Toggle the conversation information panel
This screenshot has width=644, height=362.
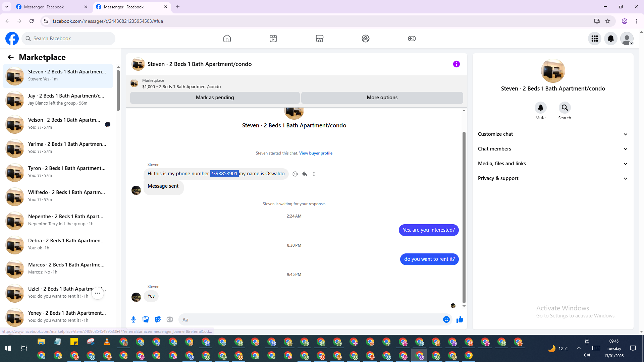456,64
